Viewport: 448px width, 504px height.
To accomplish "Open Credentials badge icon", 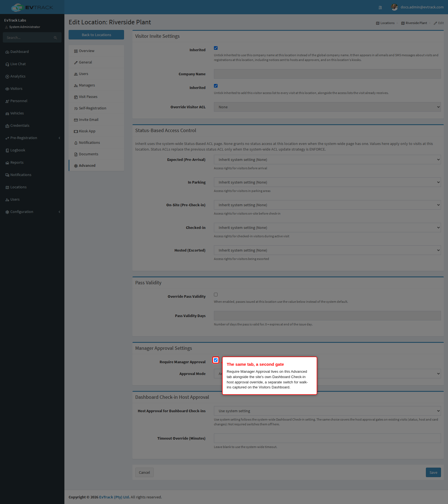I will [x=7, y=126].
